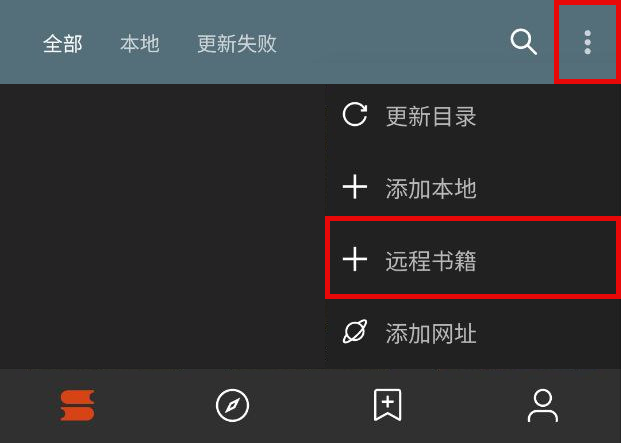Click the plus icon next to 添加本地
Screen dimensions: 621x443
[x=355, y=187]
